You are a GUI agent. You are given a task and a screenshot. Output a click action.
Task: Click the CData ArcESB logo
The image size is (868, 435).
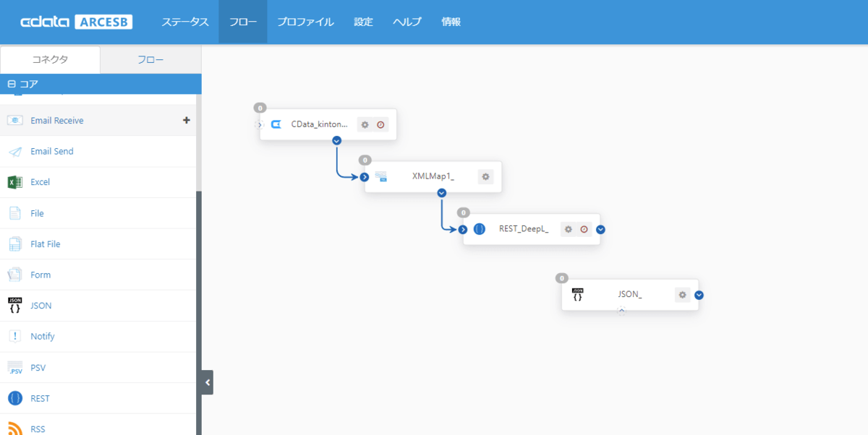76,22
